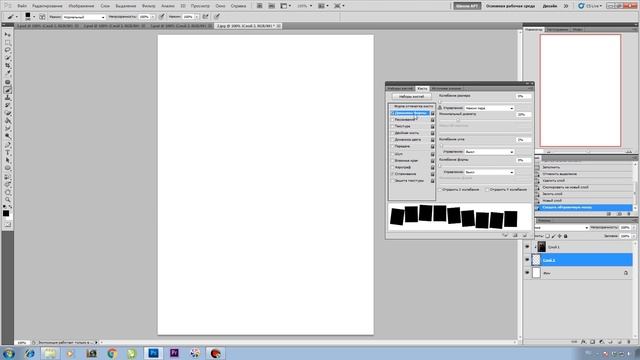The image size is (640, 360).
Task: Select the Hand tool
Action: coord(7,192)
